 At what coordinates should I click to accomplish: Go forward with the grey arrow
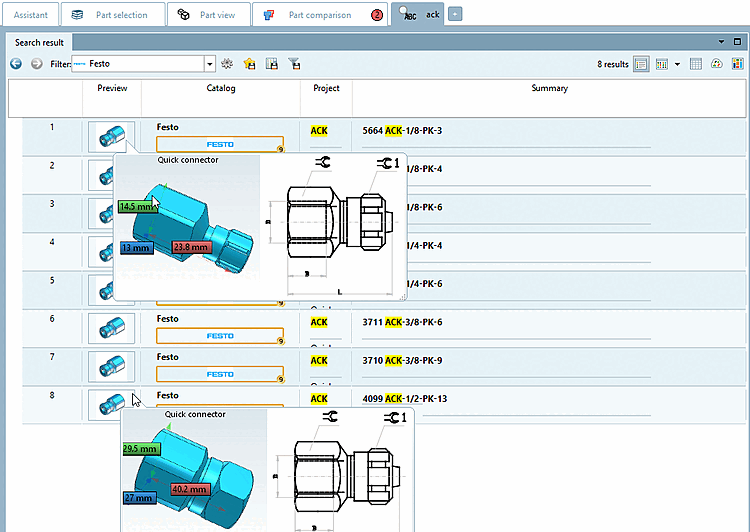[37, 64]
